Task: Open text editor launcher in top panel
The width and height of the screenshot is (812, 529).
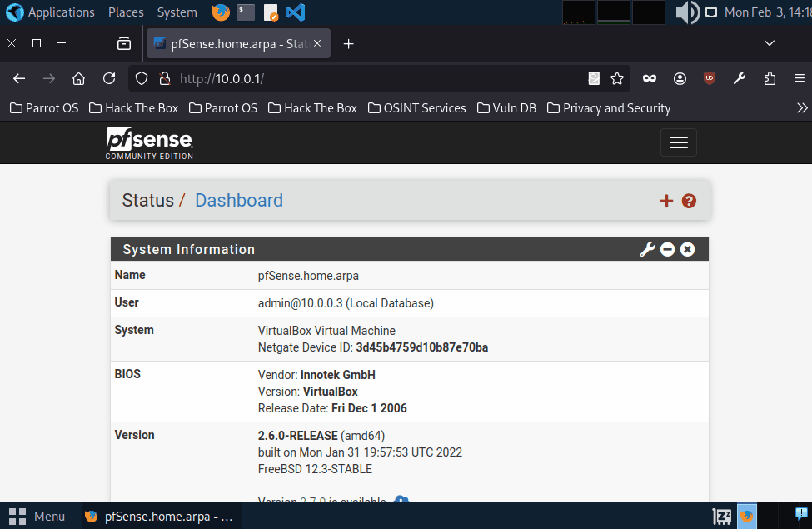Action: (x=271, y=12)
